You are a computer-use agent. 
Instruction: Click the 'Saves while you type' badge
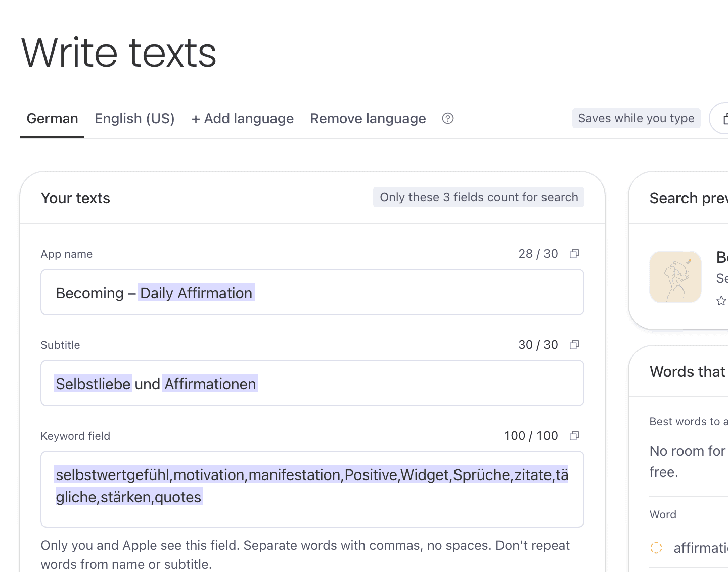(x=636, y=118)
